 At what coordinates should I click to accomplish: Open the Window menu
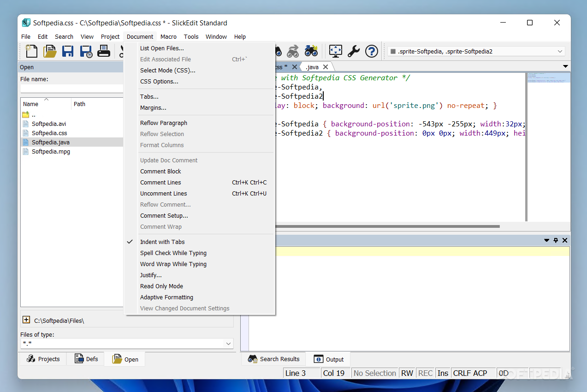coord(216,36)
